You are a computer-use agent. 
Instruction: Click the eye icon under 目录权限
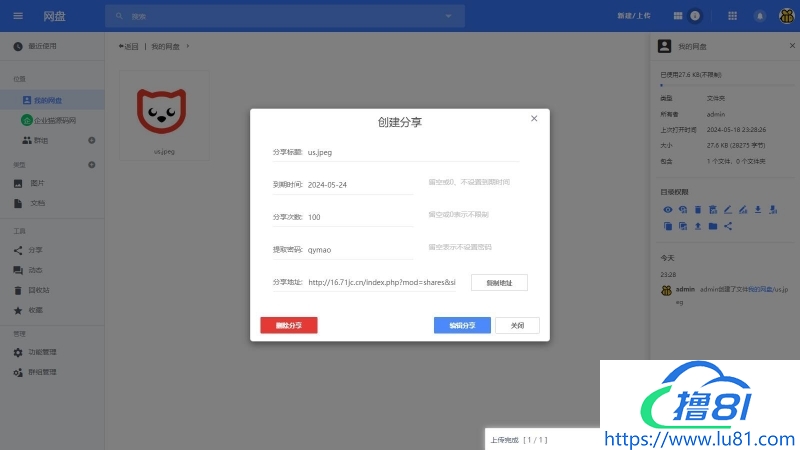tap(667, 209)
